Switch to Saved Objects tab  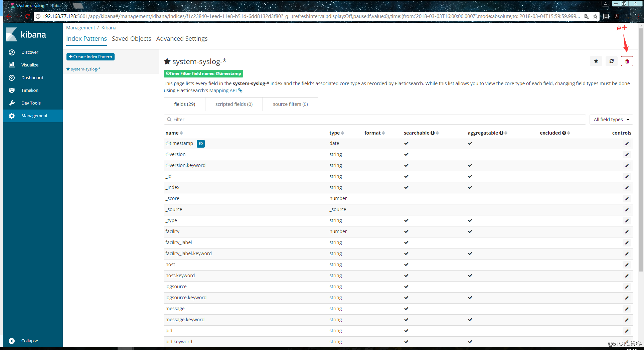[132, 39]
